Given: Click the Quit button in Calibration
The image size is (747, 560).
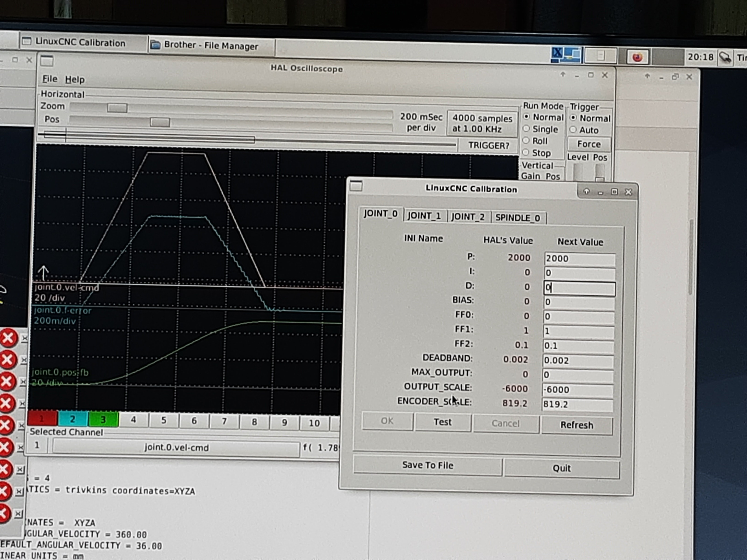Looking at the screenshot, I should [x=562, y=469].
